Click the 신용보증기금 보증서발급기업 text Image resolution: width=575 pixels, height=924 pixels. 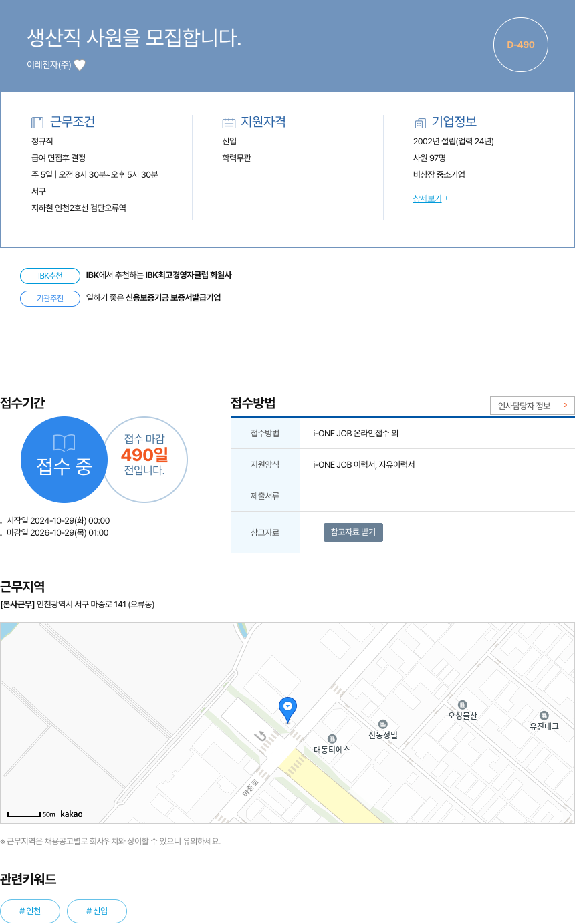[x=173, y=297]
